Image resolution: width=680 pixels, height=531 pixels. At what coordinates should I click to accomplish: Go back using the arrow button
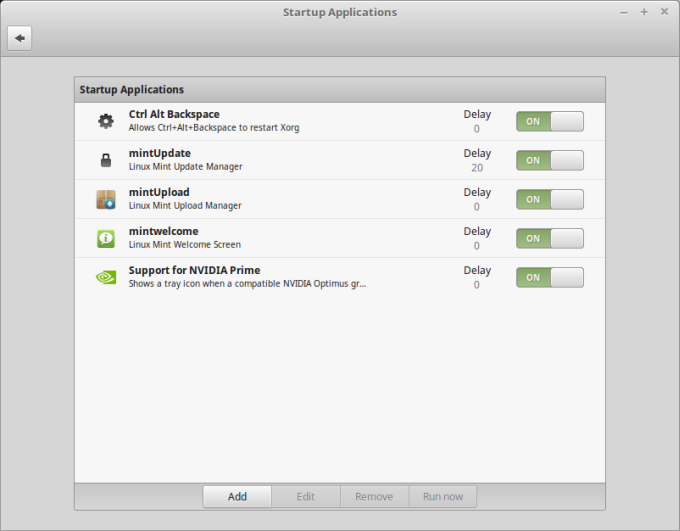tap(20, 38)
